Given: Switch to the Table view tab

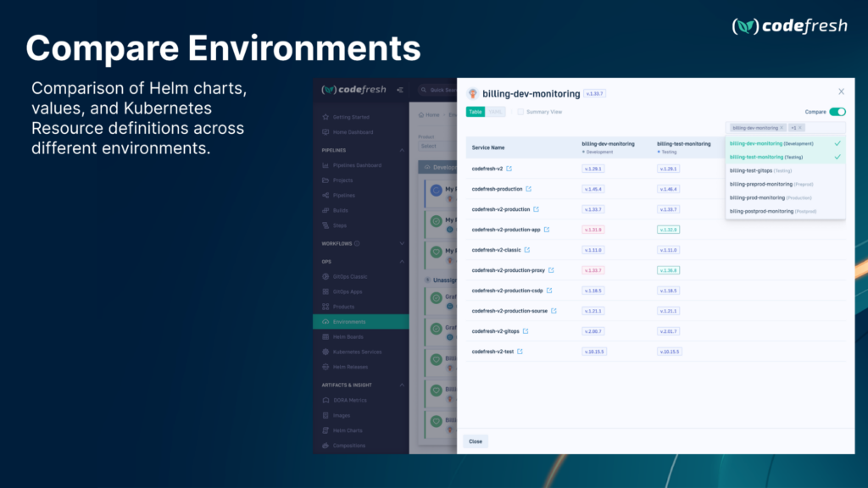Looking at the screenshot, I should (x=476, y=112).
